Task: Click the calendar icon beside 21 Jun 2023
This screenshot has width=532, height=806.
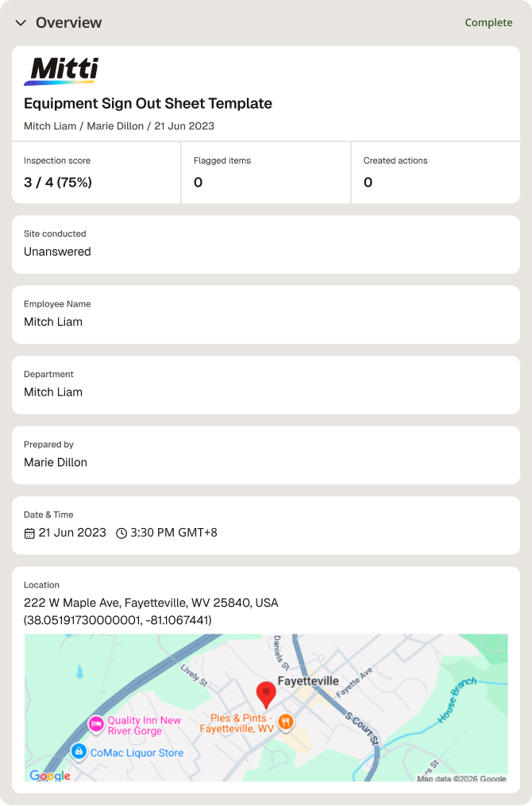Action: tap(29, 534)
